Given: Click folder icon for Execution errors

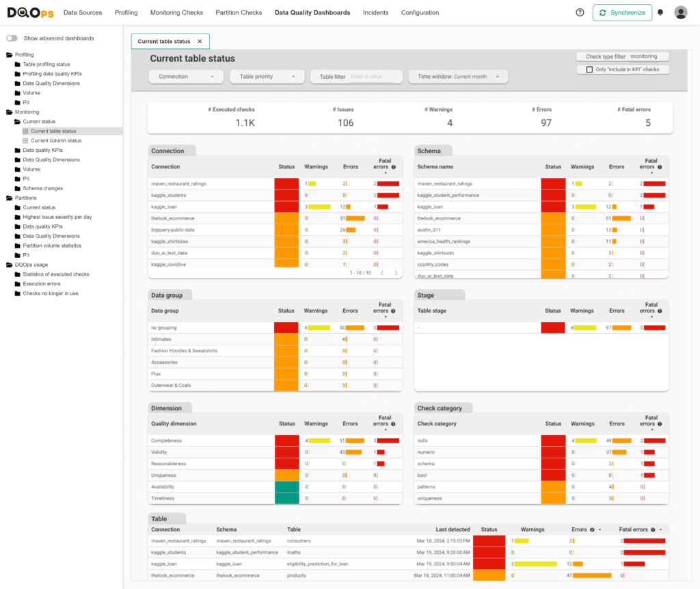Looking at the screenshot, I should 17,284.
